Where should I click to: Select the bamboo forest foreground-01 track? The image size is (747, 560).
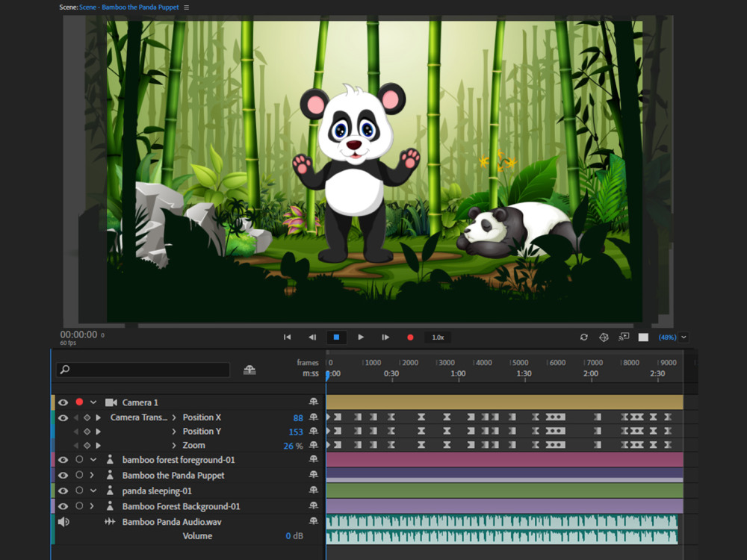tap(179, 460)
